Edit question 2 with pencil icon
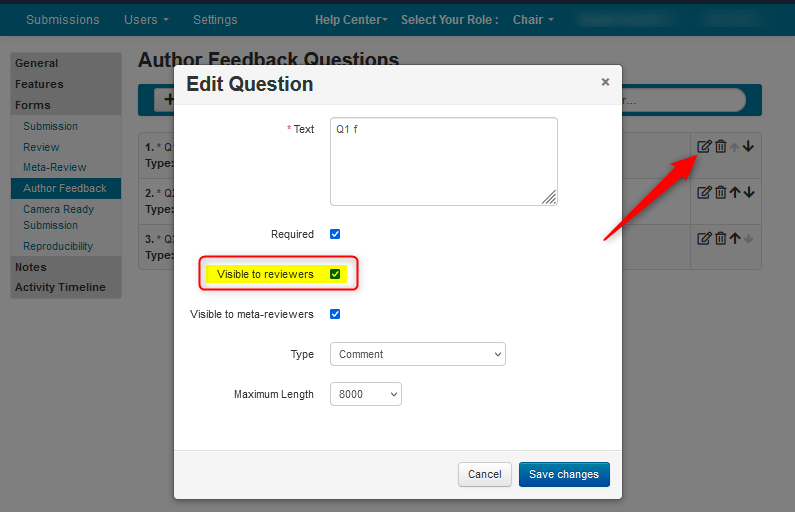Viewport: 795px width, 512px height. click(704, 192)
